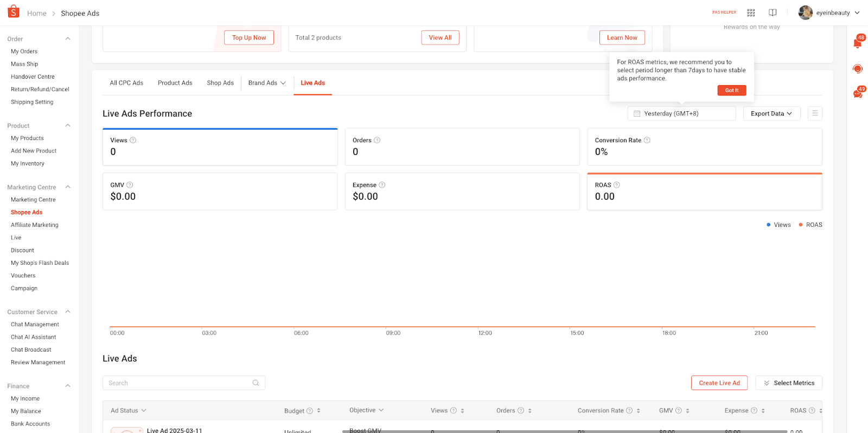Toggle the Views legend series
This screenshot has height=433, width=868.
click(778, 225)
